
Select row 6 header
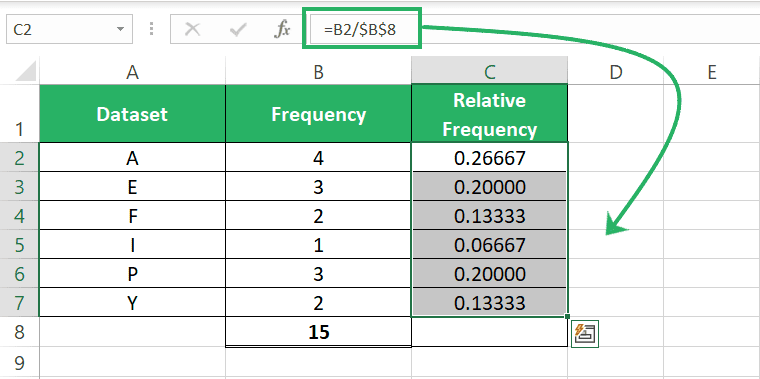point(19,274)
